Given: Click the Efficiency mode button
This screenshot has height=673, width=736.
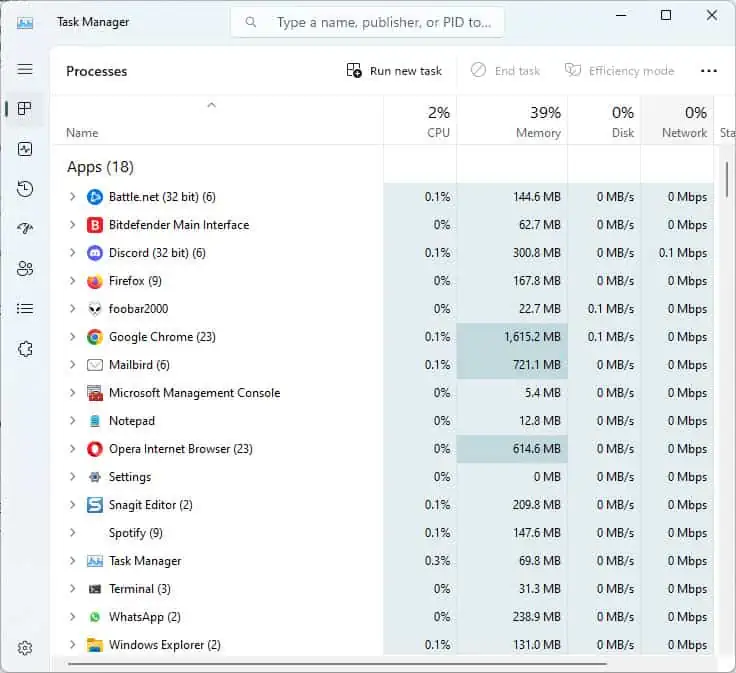Looking at the screenshot, I should click(x=619, y=71).
